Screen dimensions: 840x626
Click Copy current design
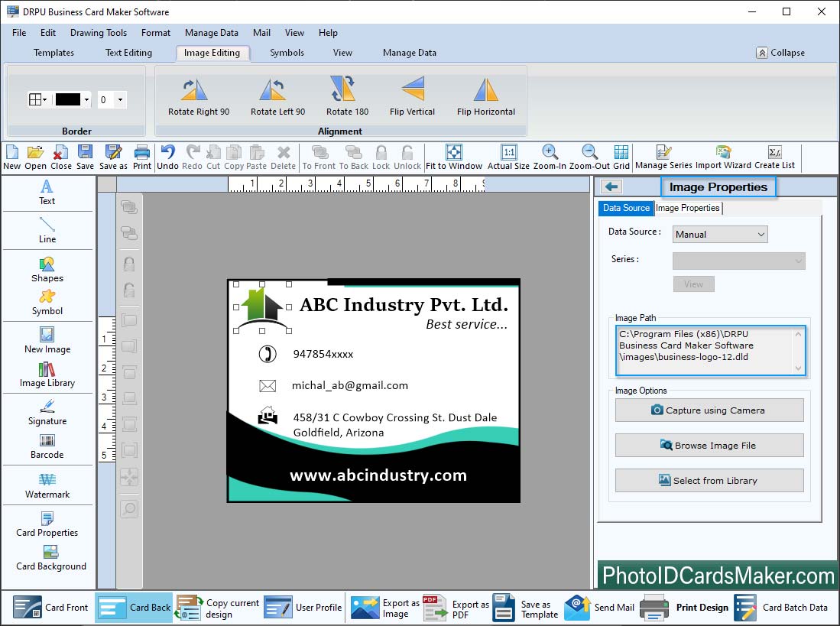coord(218,608)
